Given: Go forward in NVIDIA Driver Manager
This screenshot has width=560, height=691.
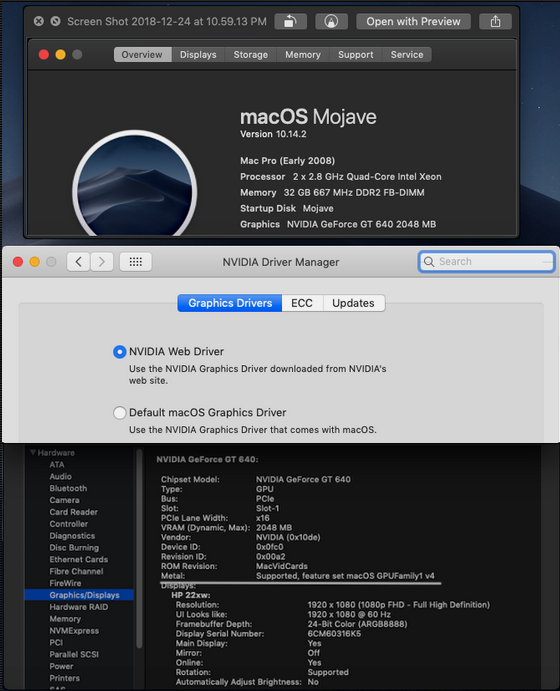Looking at the screenshot, I should (102, 262).
